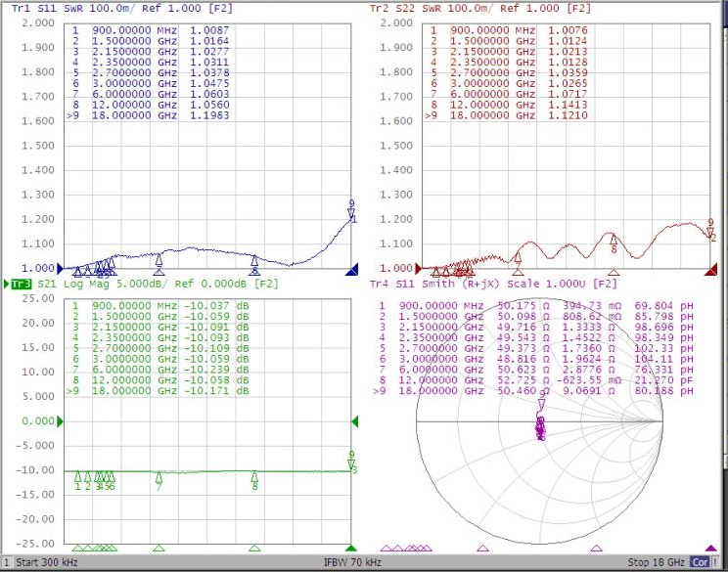The height and width of the screenshot is (572, 728).
Task: Click the marker cluster on the Smith chart
Action: 540,427
